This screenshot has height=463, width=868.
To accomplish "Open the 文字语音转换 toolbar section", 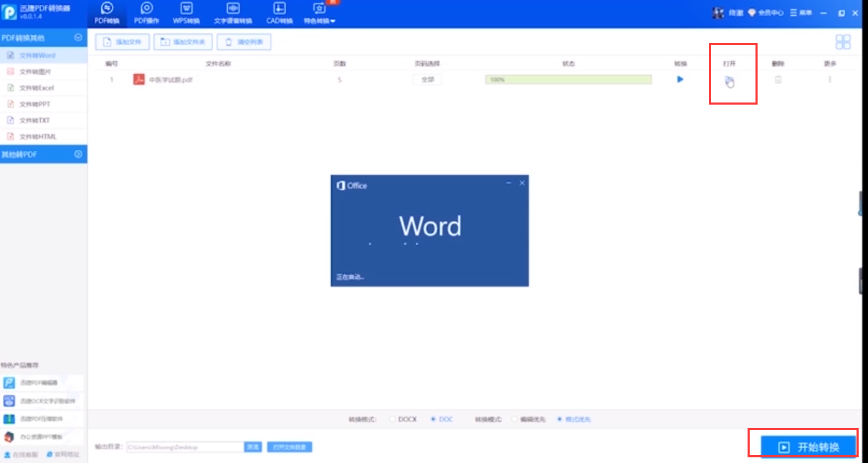I will pyautogui.click(x=233, y=13).
